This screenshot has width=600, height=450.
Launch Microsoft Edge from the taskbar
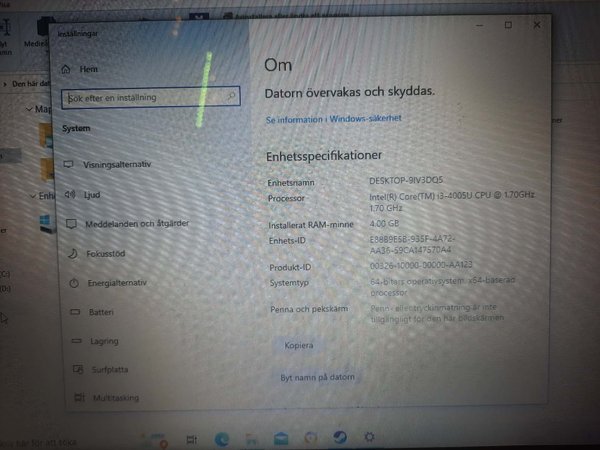[x=222, y=438]
